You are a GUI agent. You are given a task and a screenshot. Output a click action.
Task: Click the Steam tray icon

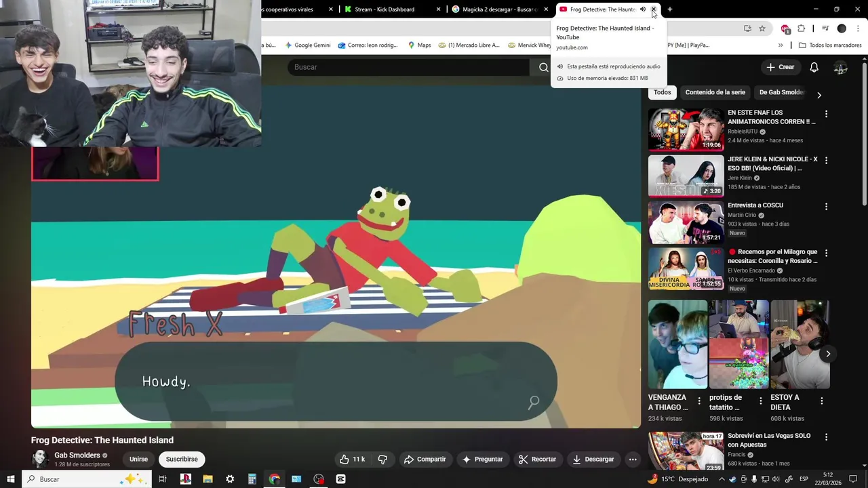[733, 479]
